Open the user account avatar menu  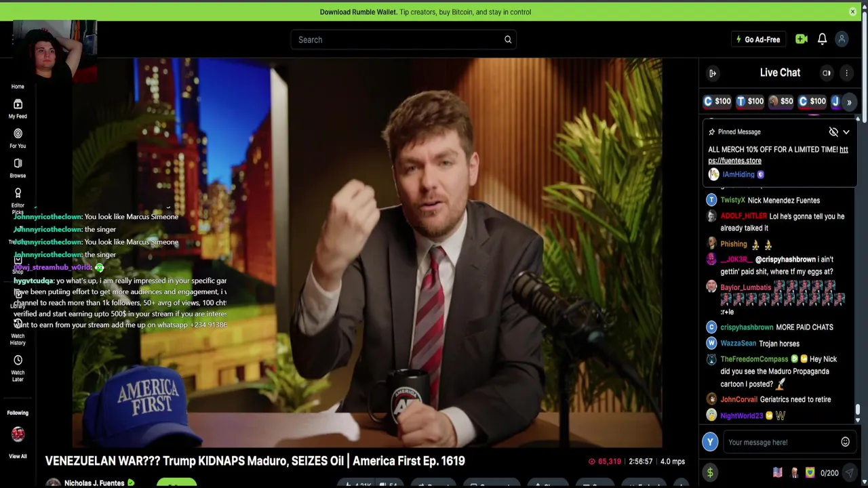coord(842,39)
